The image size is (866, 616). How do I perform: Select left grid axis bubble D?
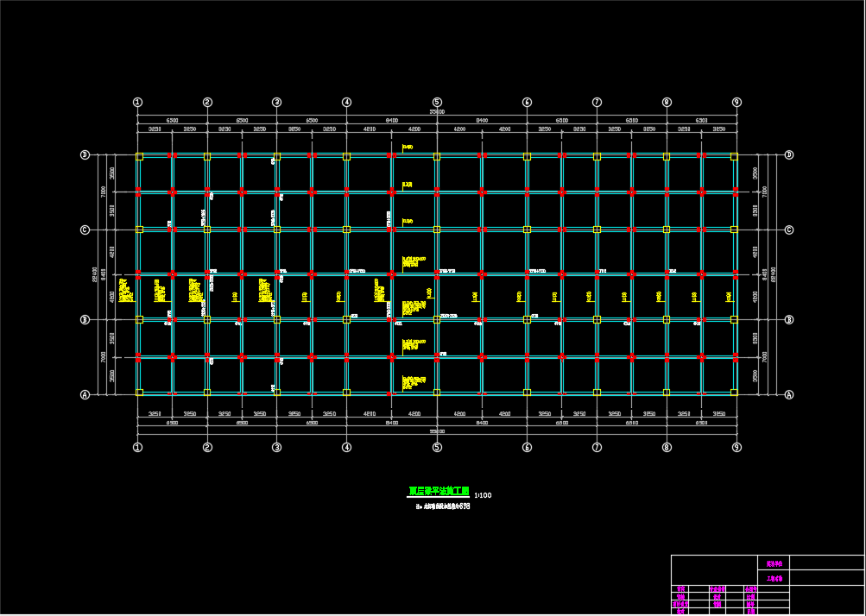(85, 155)
